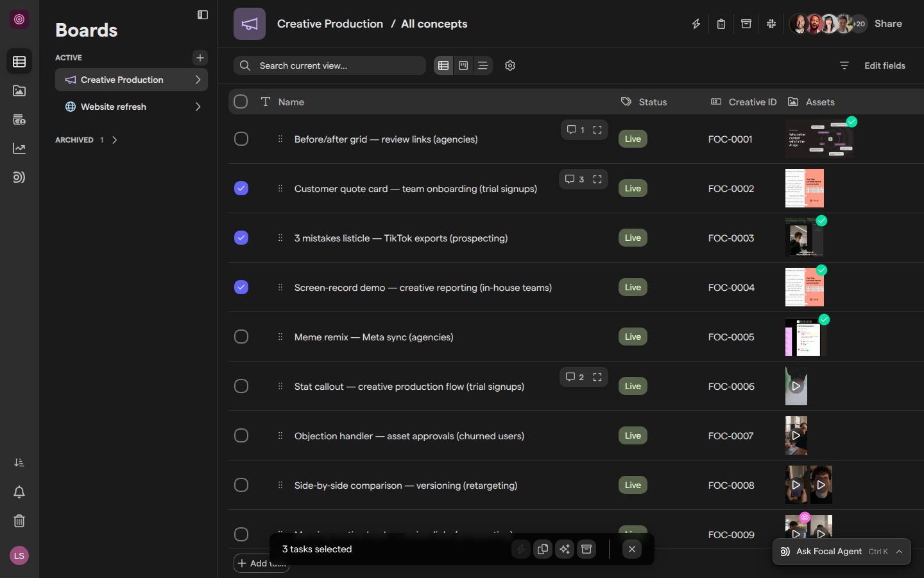The height and width of the screenshot is (578, 924).
Task: Duplicate selected tasks via copy icon
Action: (543, 549)
